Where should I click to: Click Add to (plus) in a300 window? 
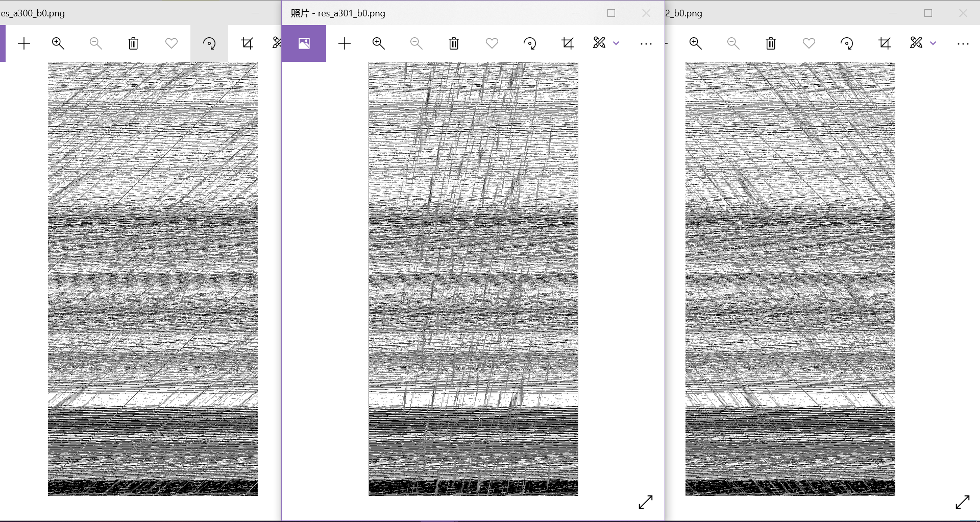pos(24,43)
